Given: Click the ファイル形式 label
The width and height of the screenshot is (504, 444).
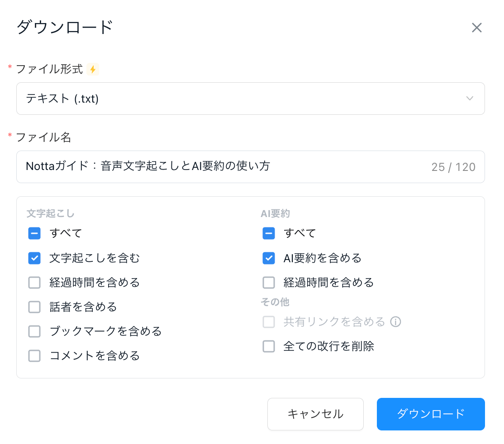Looking at the screenshot, I should click(49, 69).
